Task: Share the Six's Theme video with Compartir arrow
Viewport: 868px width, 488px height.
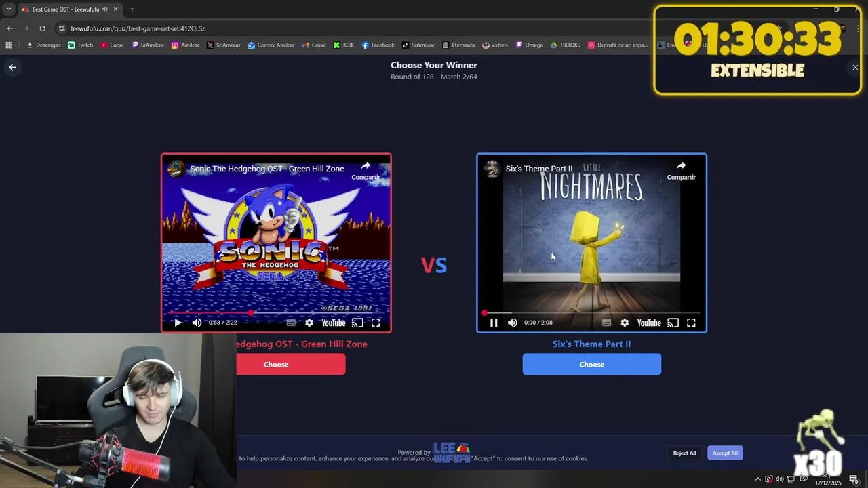Action: tap(681, 170)
